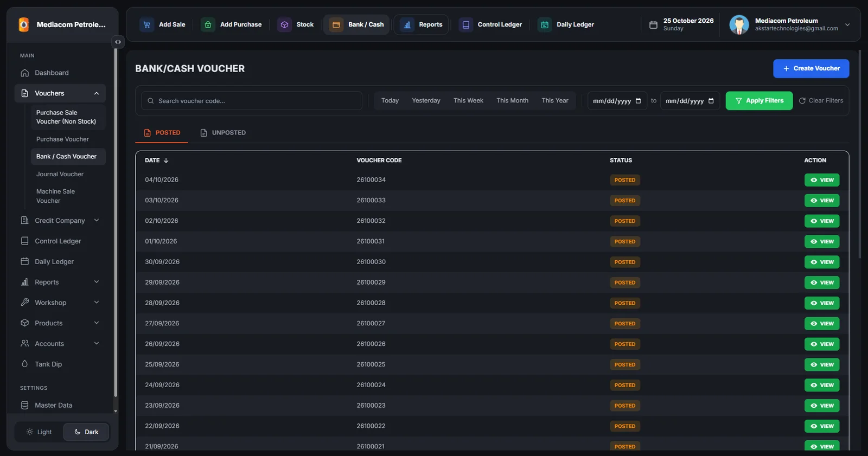Expand the Workshop sidebar section
This screenshot has width=868, height=456.
60,303
